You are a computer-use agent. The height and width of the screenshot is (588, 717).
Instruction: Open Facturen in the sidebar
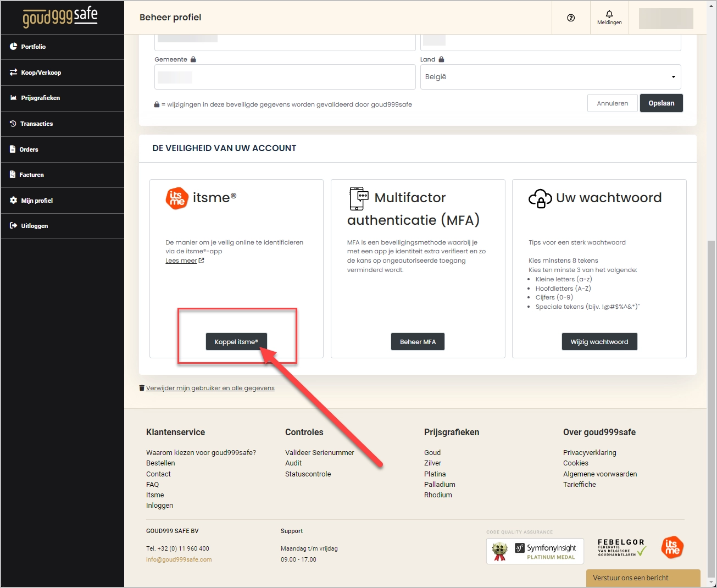[x=62, y=175]
